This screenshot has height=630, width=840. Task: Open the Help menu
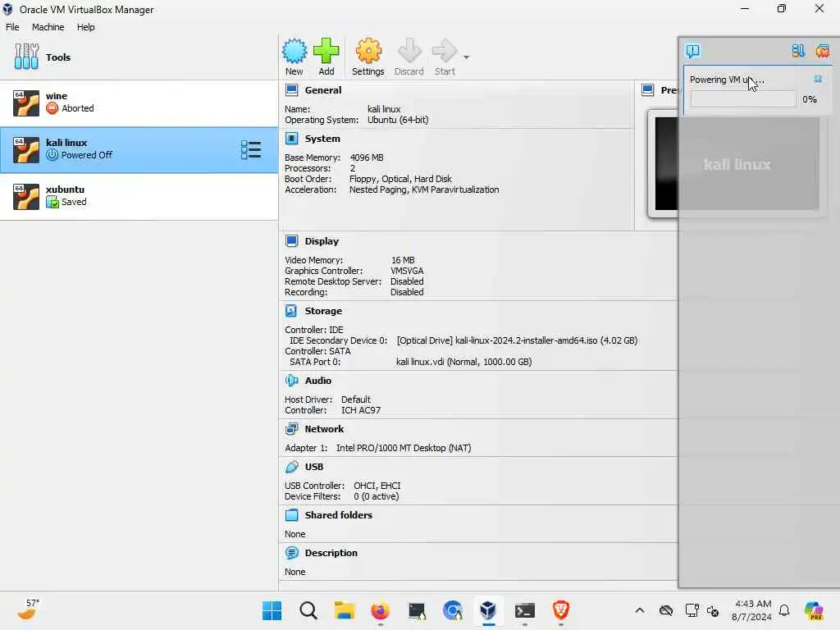[x=85, y=27]
